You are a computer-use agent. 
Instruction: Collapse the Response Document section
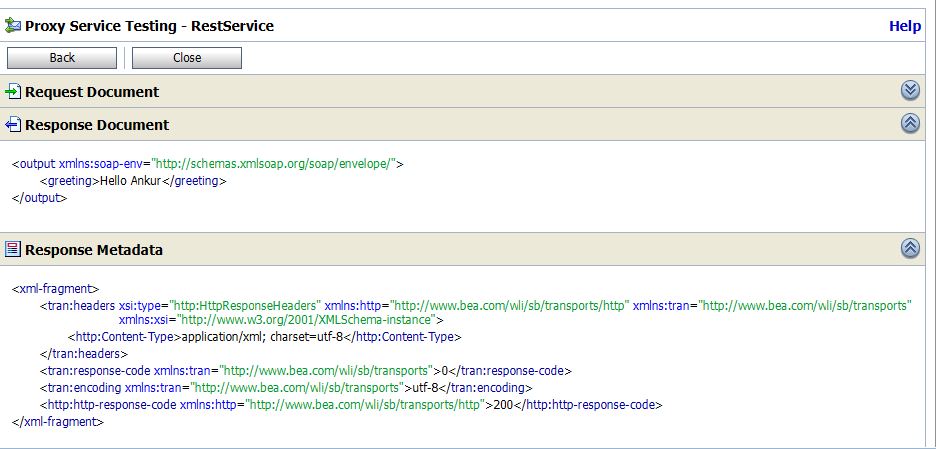coord(910,124)
